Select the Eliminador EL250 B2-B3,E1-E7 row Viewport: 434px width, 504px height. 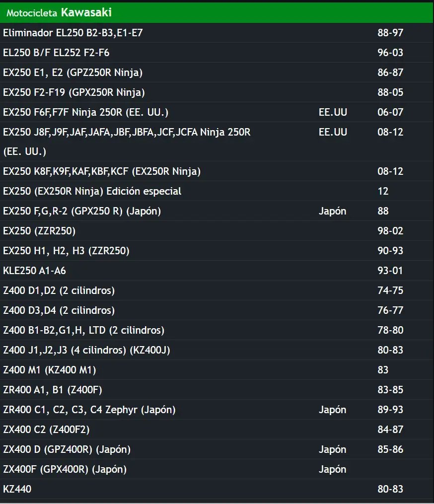[217, 33]
